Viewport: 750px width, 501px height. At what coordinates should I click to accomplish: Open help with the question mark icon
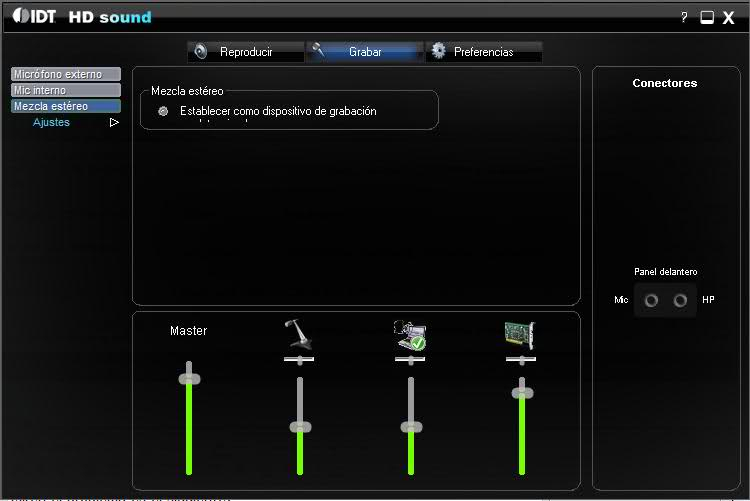684,17
